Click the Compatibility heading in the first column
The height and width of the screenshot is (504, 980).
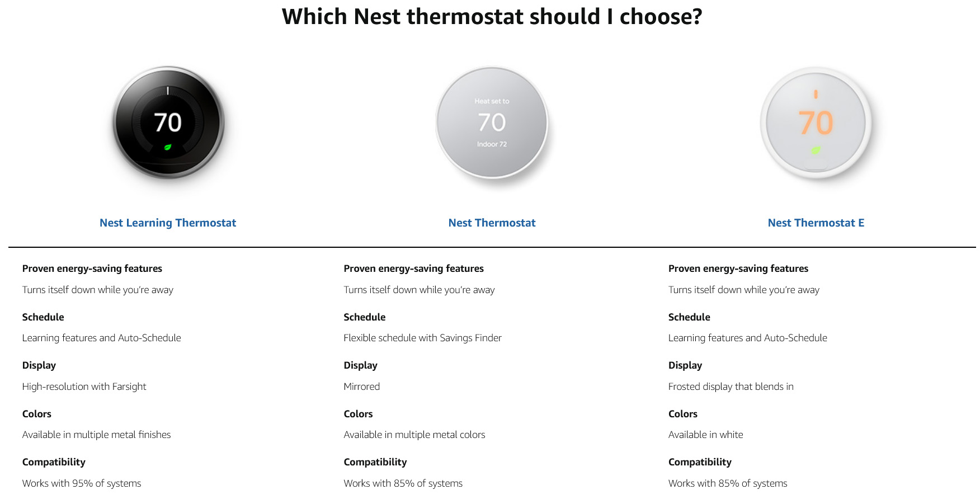[54, 462]
